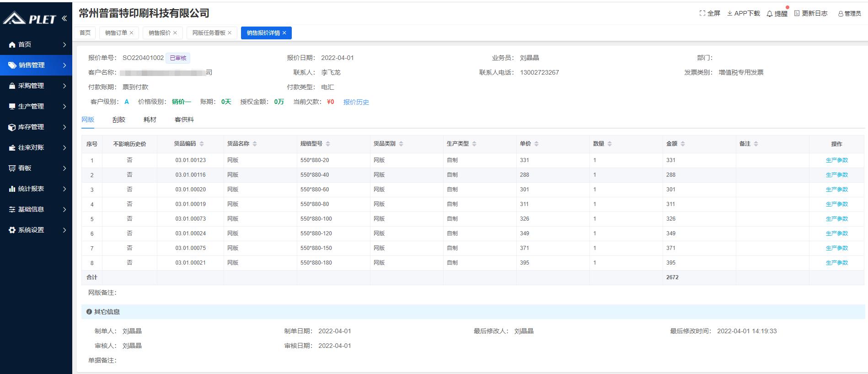Screen dimensions: 868x374
Task: Sort table by 金额 column
Action: [x=683, y=144]
